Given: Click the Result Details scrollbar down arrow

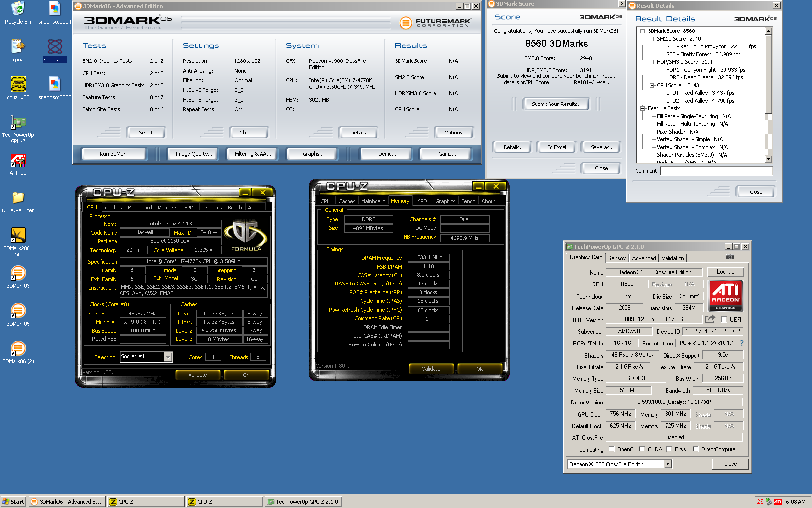Looking at the screenshot, I should pos(768,159).
